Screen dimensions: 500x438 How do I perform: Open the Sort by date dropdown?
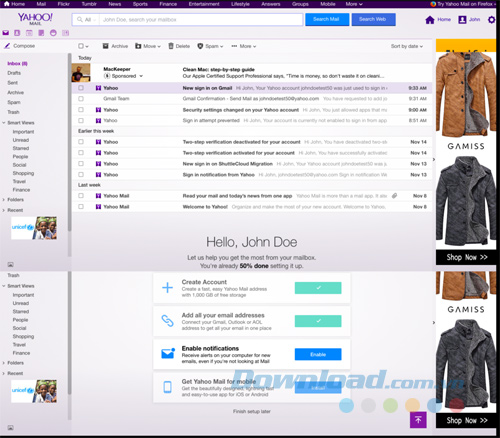pos(407,46)
